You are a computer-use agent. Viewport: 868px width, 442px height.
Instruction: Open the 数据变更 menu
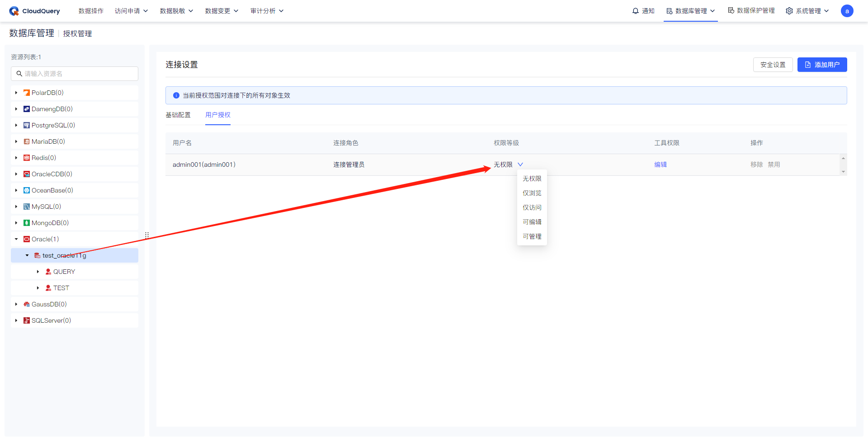(222, 11)
